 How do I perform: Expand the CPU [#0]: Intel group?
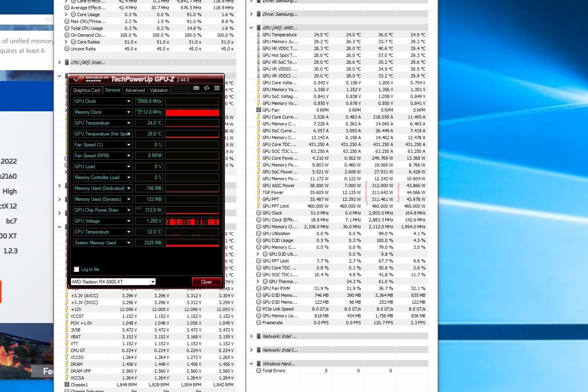click(x=60, y=63)
